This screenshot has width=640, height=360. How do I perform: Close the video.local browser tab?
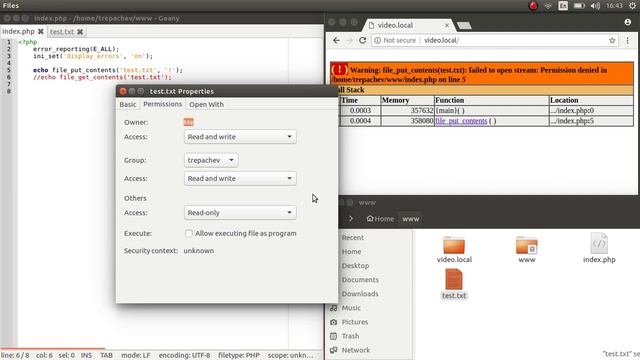point(447,25)
